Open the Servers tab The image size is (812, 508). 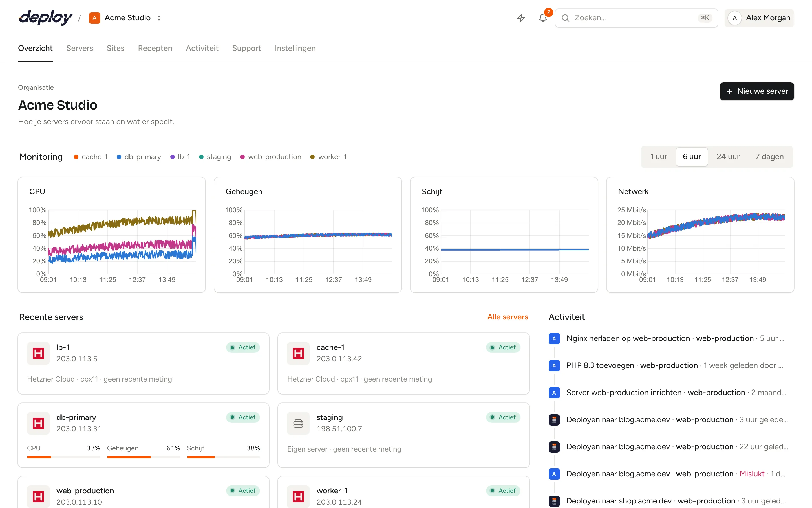point(80,48)
